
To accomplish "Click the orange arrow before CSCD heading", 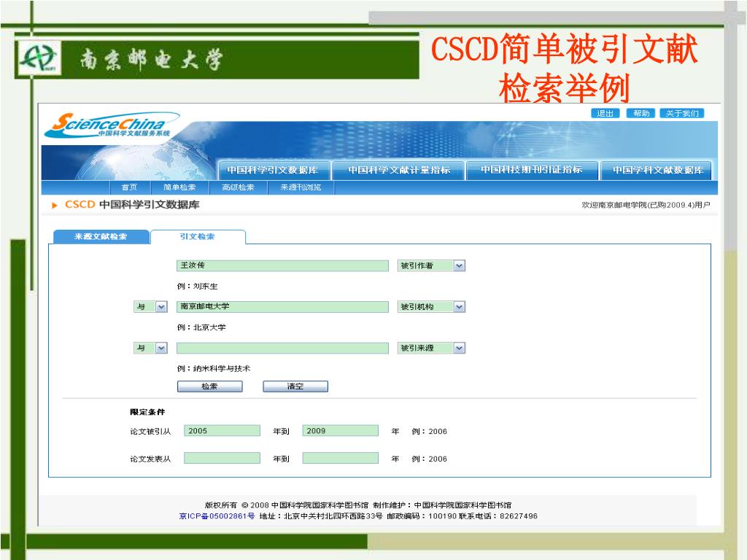I will [x=55, y=205].
